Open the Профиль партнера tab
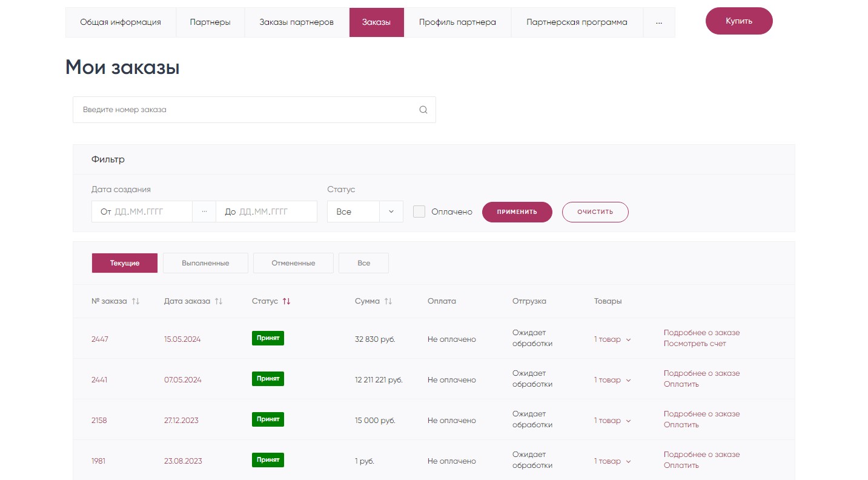868x480 pixels. (x=458, y=22)
